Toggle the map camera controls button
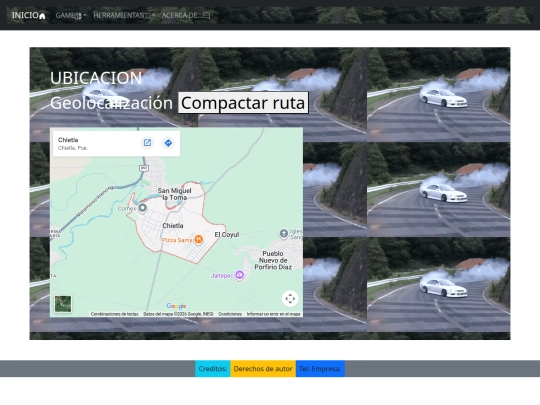 290,299
